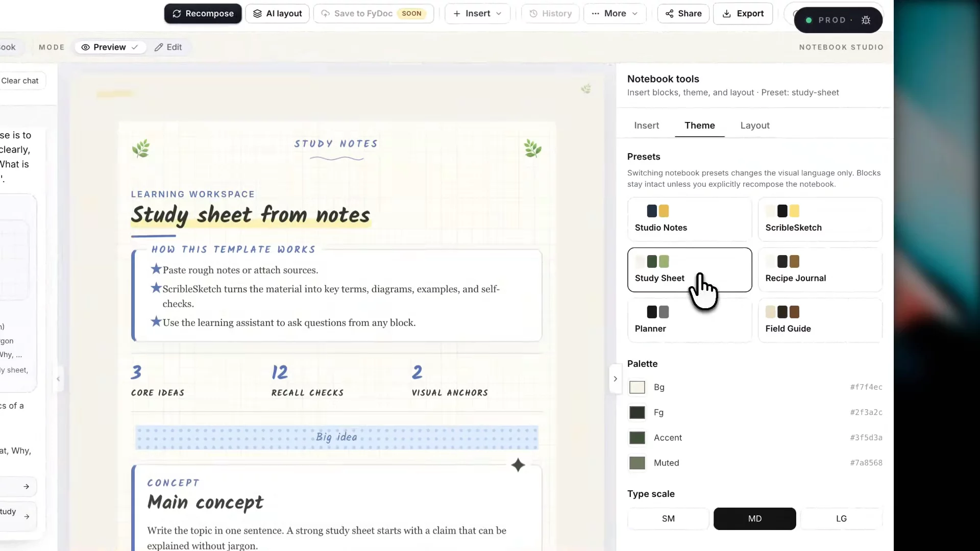Click the HOW THIS TEMPLATE WORKS heading
980x551 pixels.
coord(233,249)
